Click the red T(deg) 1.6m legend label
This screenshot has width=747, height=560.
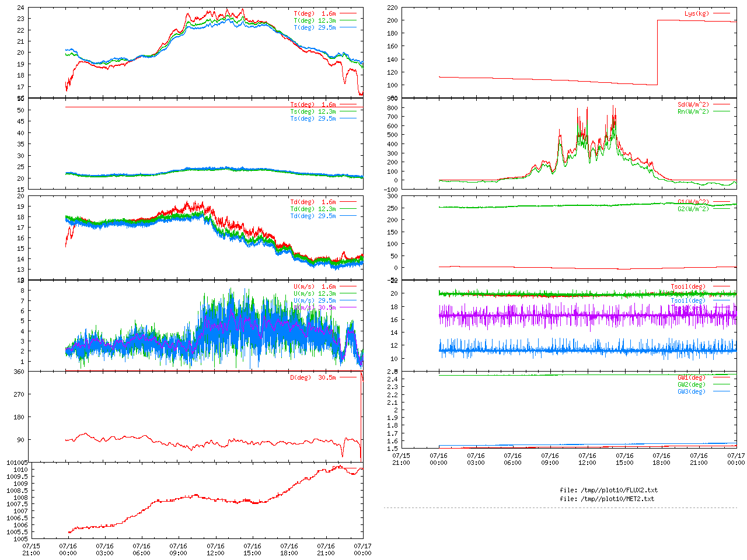coord(315,13)
